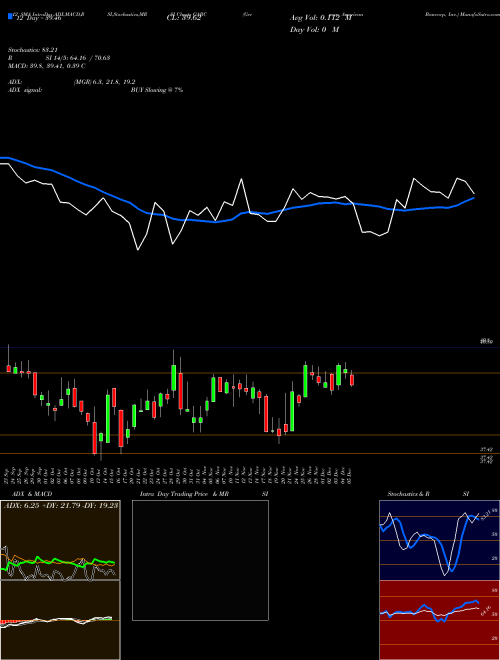The width and height of the screenshot is (500, 660).
Task: Click the "BUY Slowing @ 7%" signal text
Action: [x=157, y=90]
